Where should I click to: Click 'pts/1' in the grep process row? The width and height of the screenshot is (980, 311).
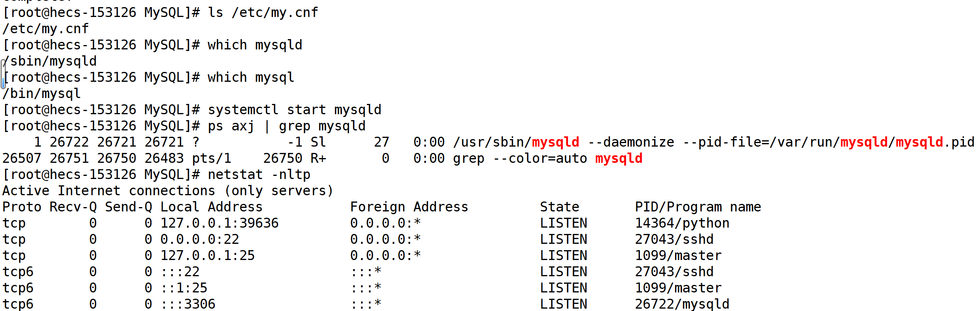pyautogui.click(x=212, y=158)
